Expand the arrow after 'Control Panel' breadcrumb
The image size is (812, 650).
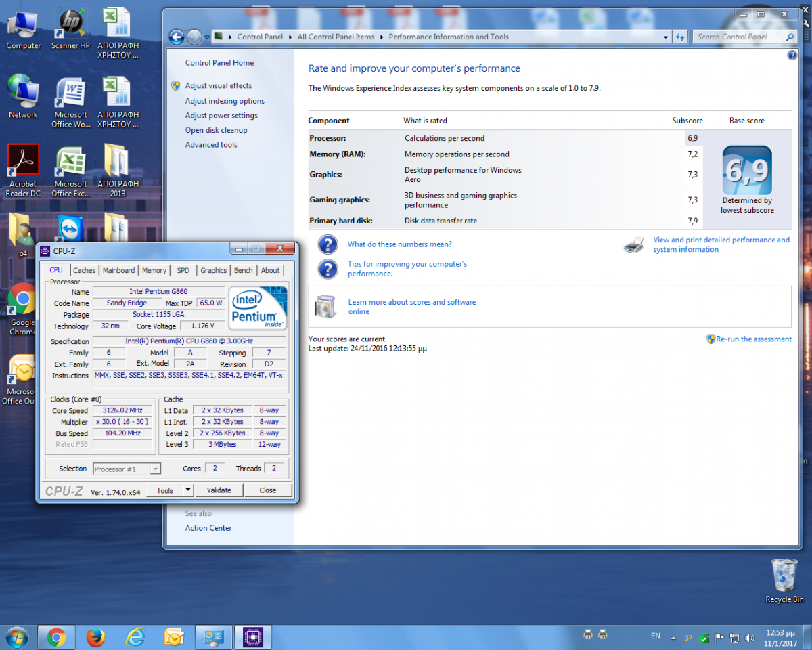tap(289, 37)
